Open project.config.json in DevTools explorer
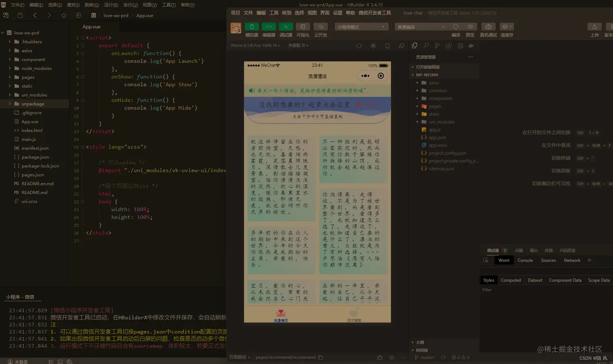The height and width of the screenshot is (364, 613). pyautogui.click(x=447, y=153)
